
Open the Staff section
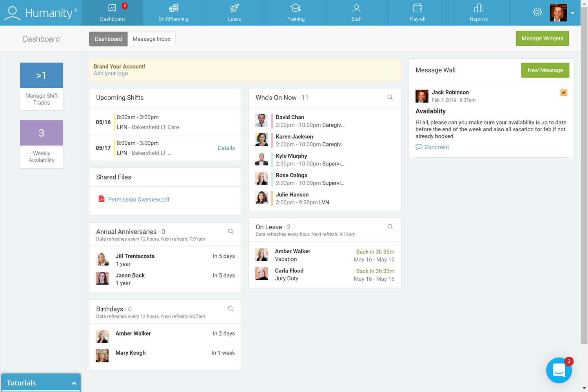click(356, 13)
